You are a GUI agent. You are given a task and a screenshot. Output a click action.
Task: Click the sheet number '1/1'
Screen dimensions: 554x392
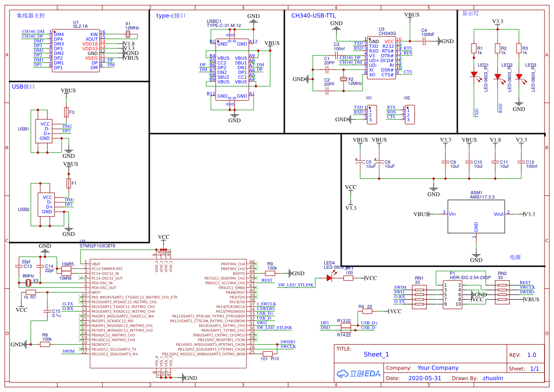coord(535,369)
